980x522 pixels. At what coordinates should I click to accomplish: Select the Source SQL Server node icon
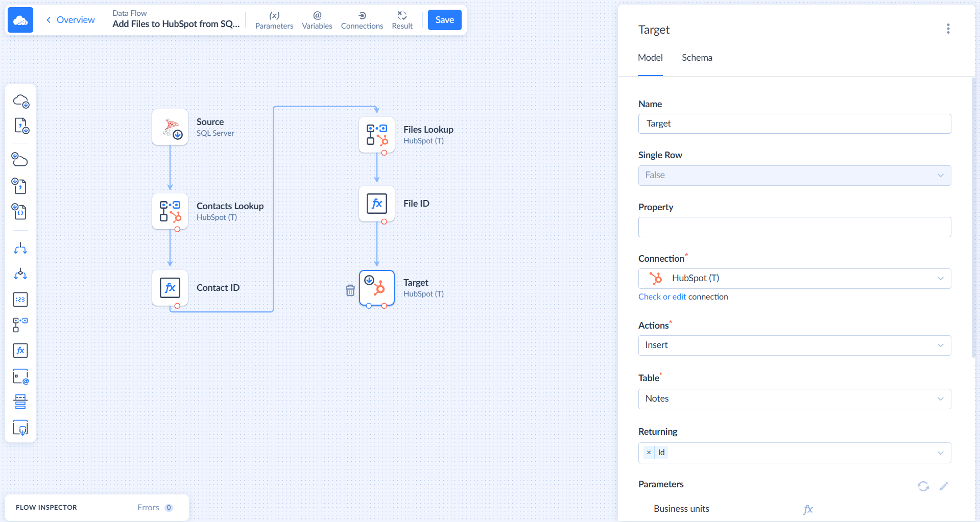[170, 127]
